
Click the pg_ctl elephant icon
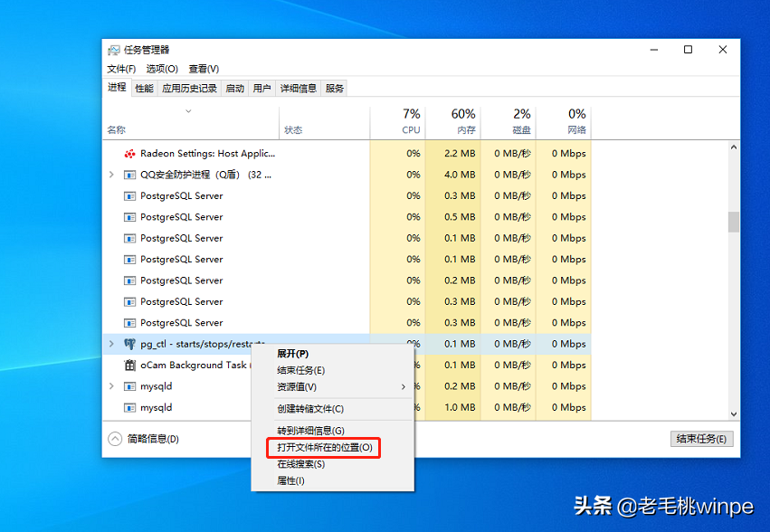tap(129, 344)
